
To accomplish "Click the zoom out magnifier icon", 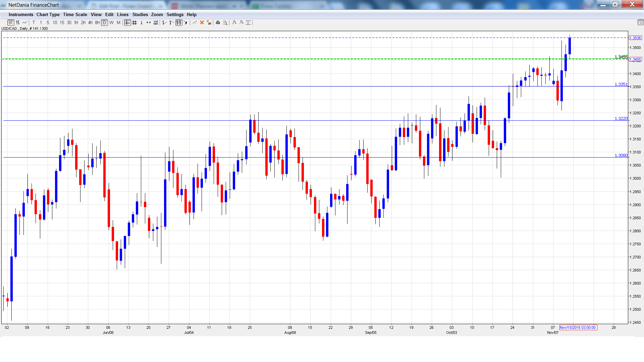I will tap(241, 22).
